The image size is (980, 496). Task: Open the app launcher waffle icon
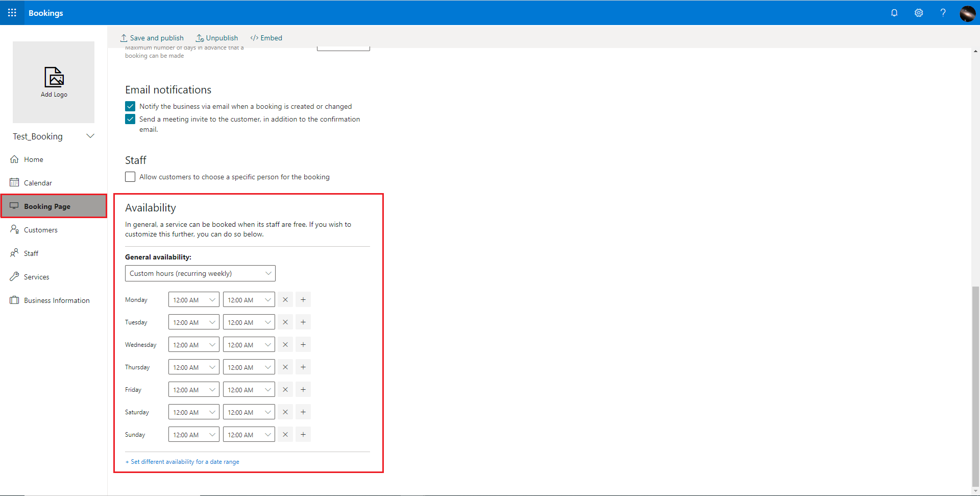(12, 13)
